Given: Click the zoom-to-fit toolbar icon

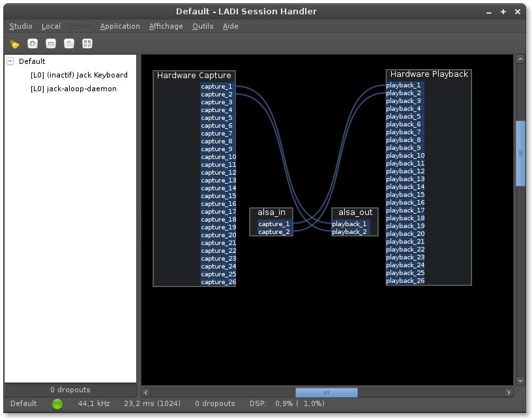Looking at the screenshot, I should click(87, 44).
